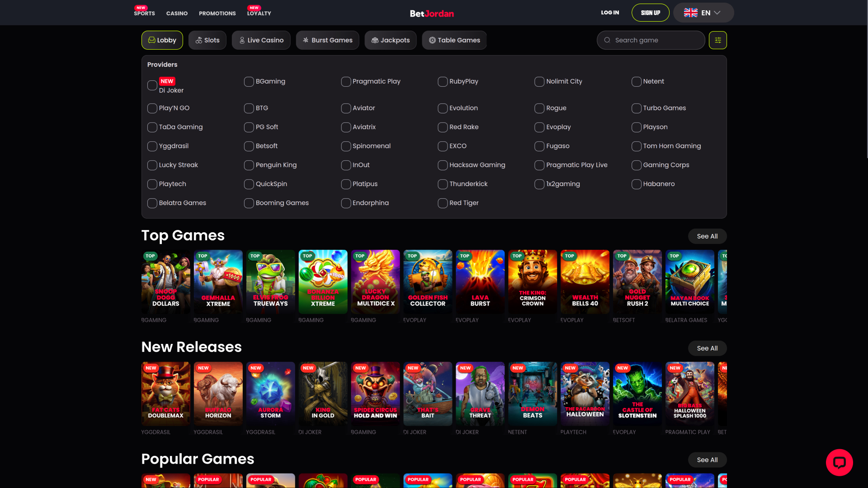Click the Sign Up button

point(651,13)
